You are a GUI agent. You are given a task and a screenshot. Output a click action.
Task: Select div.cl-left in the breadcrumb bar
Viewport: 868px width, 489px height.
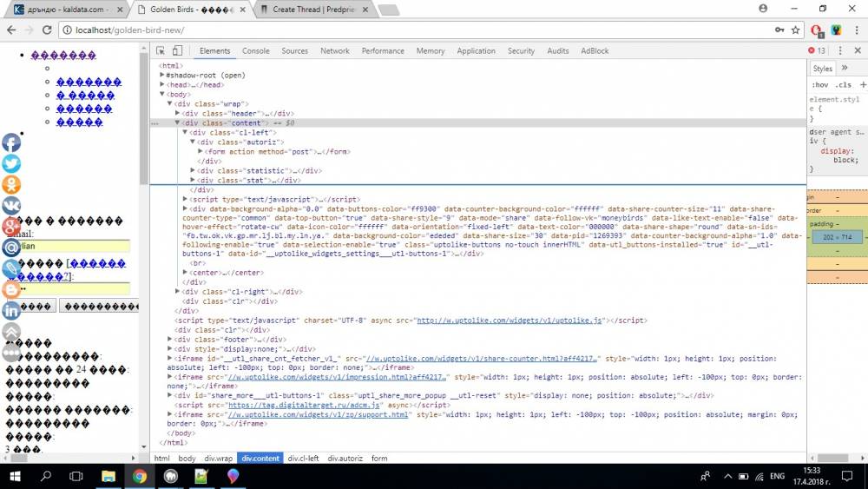303,458
